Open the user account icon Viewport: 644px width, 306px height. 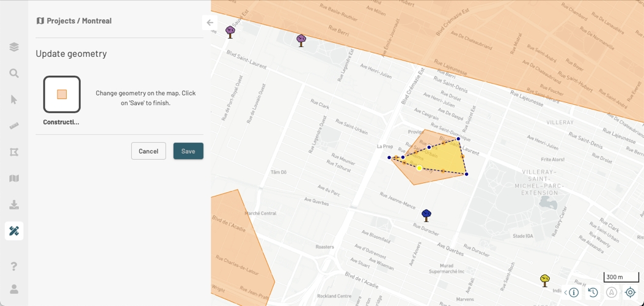(14, 289)
